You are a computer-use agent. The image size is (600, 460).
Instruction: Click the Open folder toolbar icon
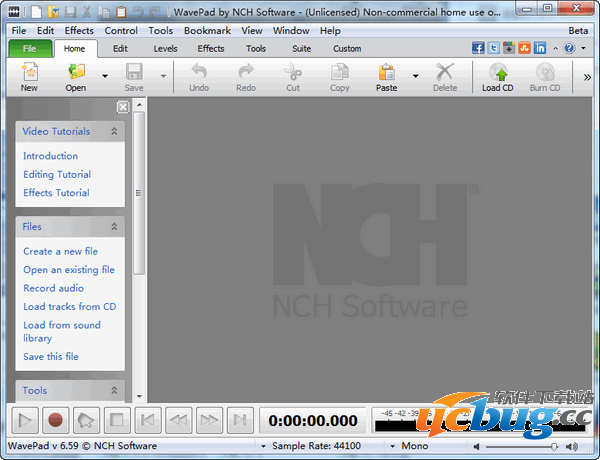76,74
